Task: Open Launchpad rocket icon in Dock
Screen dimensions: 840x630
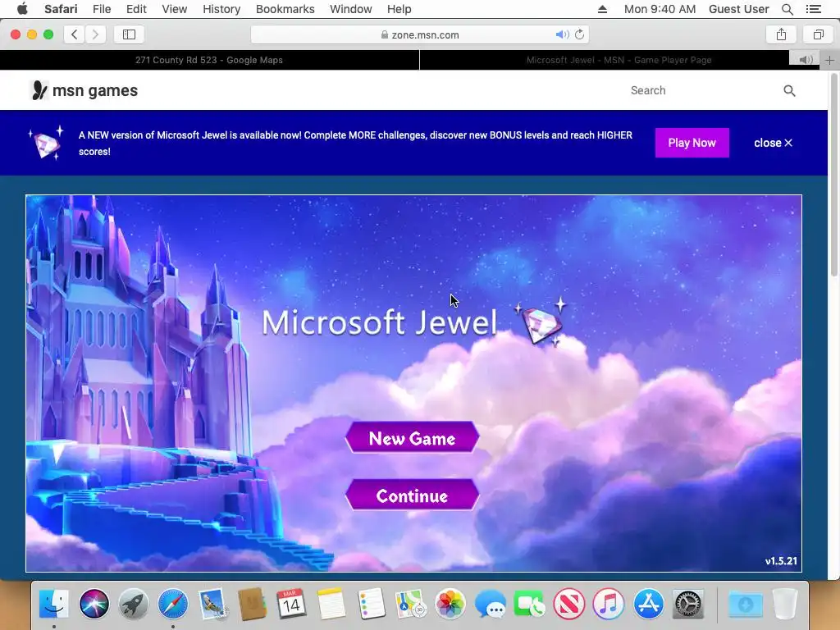Action: click(134, 604)
